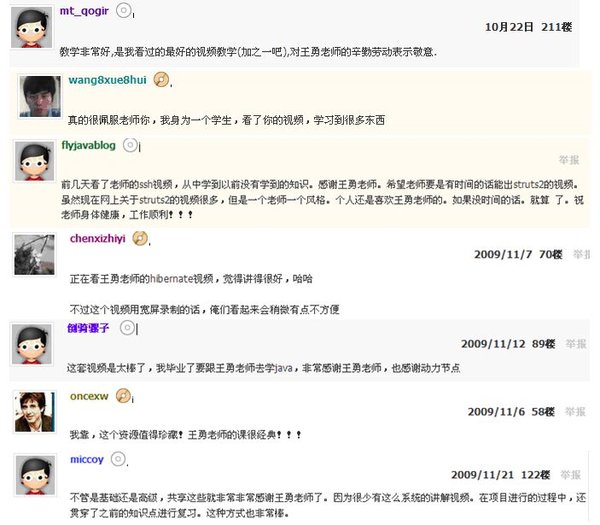
Task: Click the oncexw portrait avatar
Action: click(x=35, y=412)
